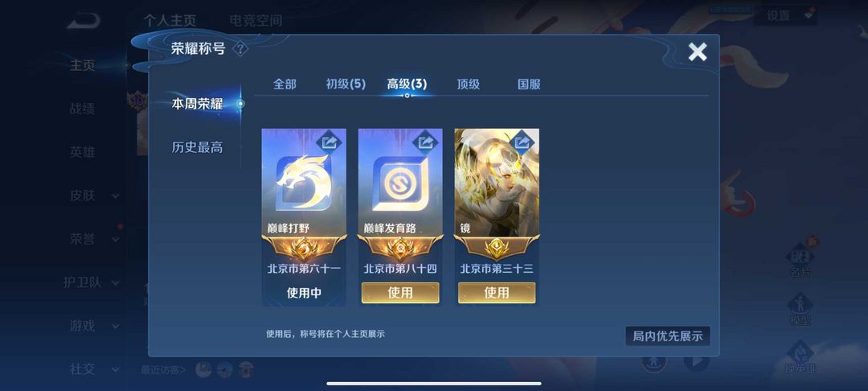This screenshot has height=391, width=868.
Task: Switch to the 全部 tab
Action: pyautogui.click(x=285, y=84)
